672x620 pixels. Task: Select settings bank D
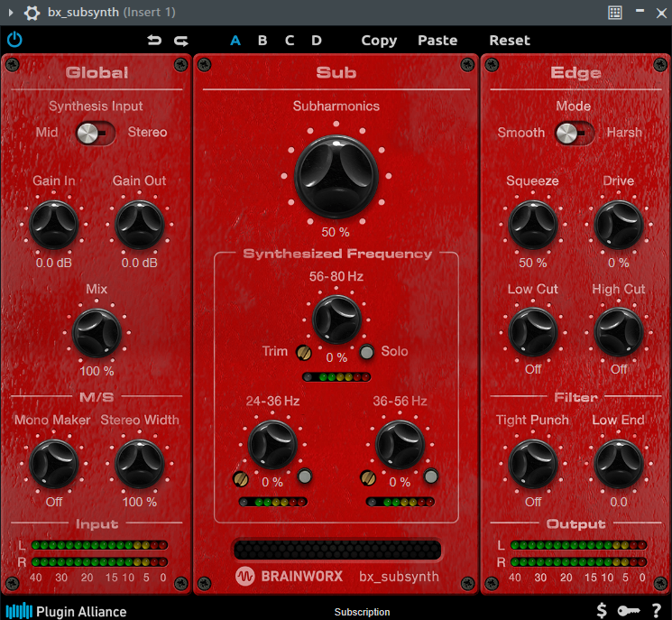coord(317,41)
